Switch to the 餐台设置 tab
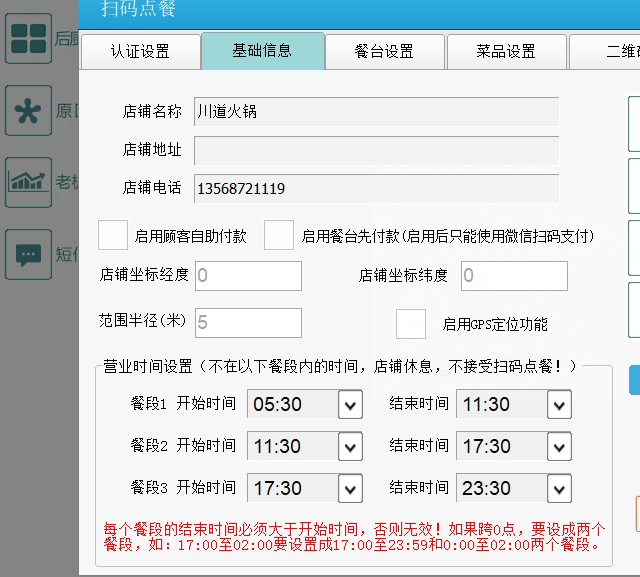 coord(385,52)
